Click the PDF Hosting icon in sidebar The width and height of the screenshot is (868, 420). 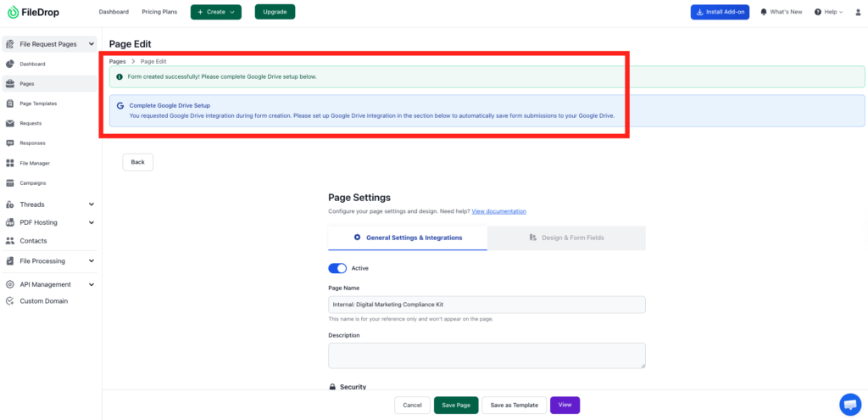click(10, 223)
